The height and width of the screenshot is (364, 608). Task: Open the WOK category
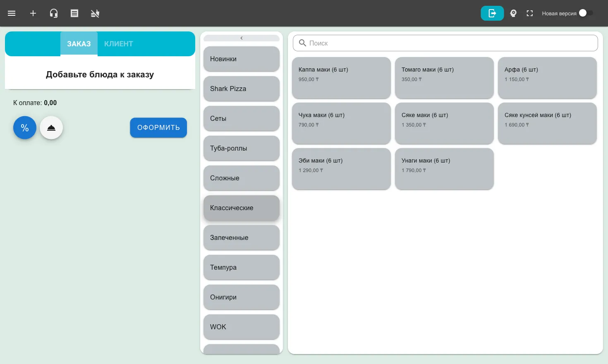coord(242,327)
